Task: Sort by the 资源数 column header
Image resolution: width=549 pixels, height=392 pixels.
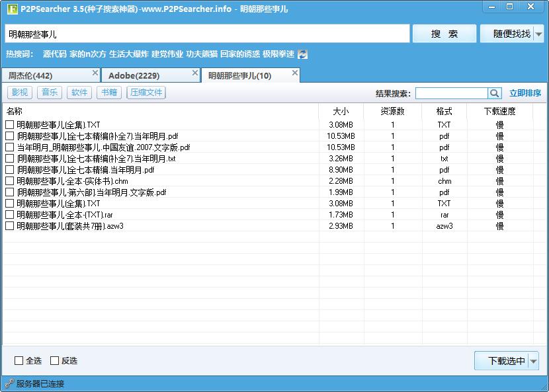Action: [x=392, y=111]
